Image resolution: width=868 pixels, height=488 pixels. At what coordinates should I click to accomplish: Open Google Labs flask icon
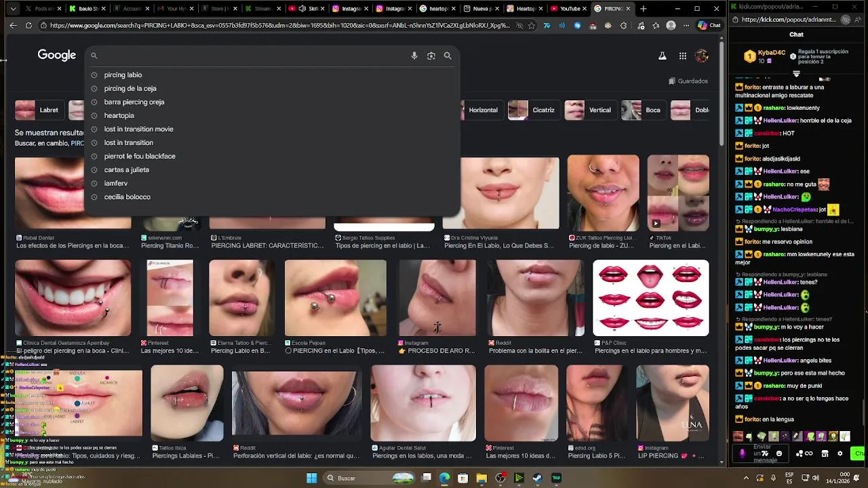click(x=663, y=56)
